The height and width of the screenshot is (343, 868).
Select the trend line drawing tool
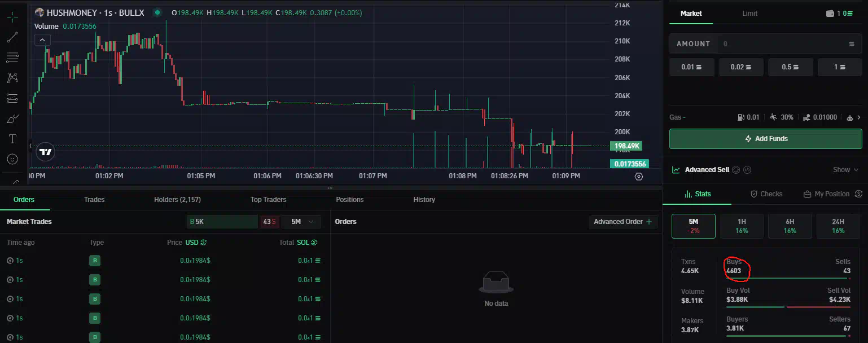[x=12, y=37]
